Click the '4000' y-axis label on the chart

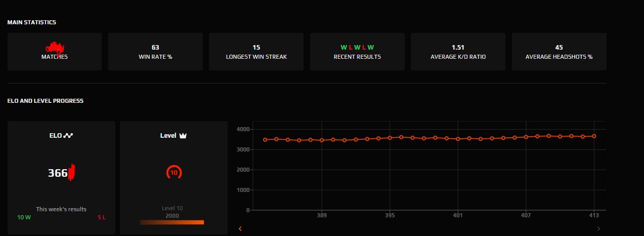[x=243, y=129]
